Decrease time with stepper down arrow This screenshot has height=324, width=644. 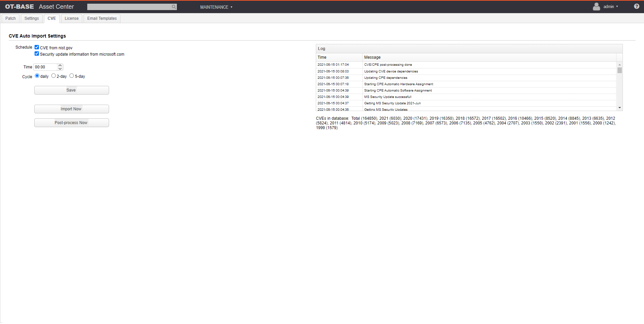pyautogui.click(x=60, y=69)
